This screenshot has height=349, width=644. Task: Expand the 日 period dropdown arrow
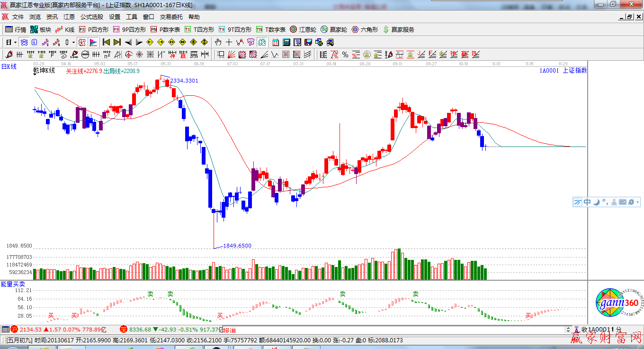click(15, 42)
